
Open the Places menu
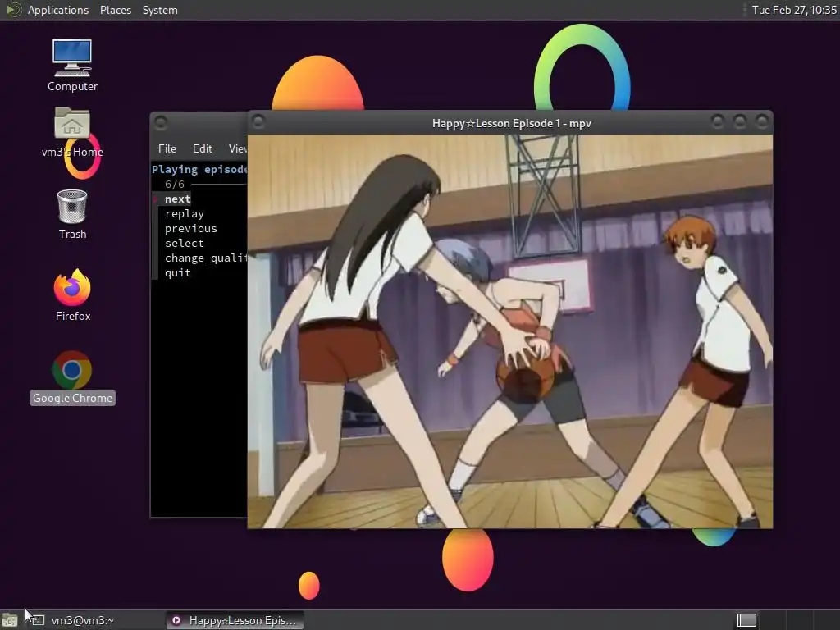click(x=115, y=10)
